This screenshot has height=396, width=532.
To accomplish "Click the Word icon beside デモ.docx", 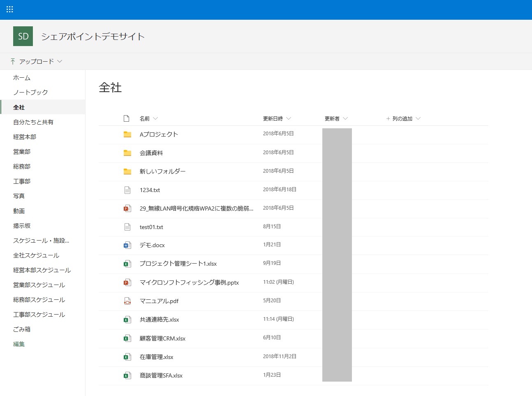I will coord(127,245).
